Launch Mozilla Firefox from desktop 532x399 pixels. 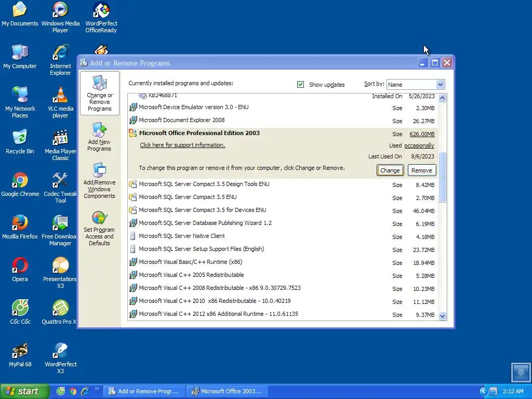pyautogui.click(x=20, y=228)
